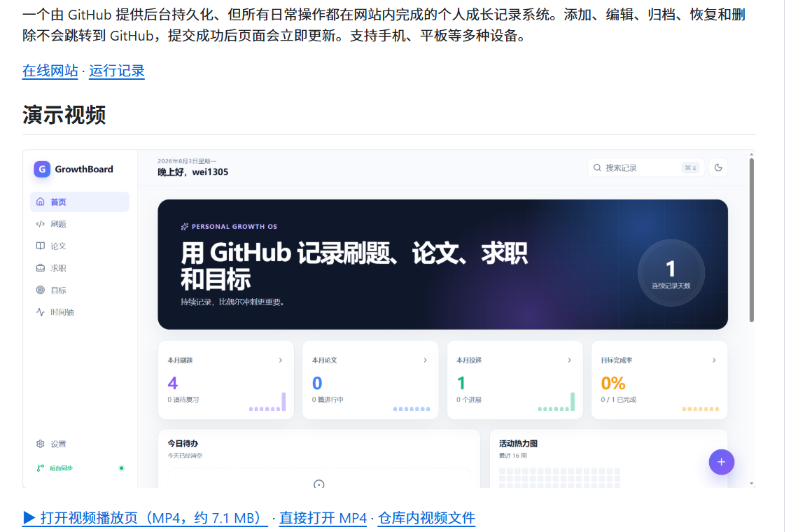Open the 在线网站 link
The image size is (791, 532).
tap(50, 71)
